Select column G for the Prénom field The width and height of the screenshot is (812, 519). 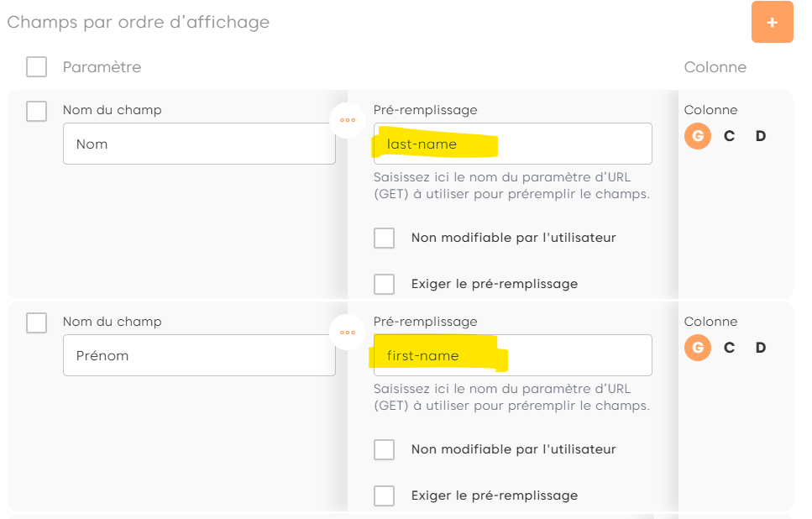click(x=697, y=348)
